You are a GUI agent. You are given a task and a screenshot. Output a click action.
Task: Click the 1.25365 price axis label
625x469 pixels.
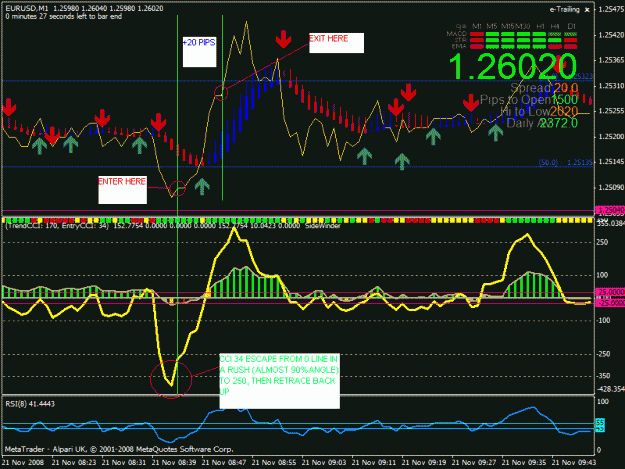point(610,60)
